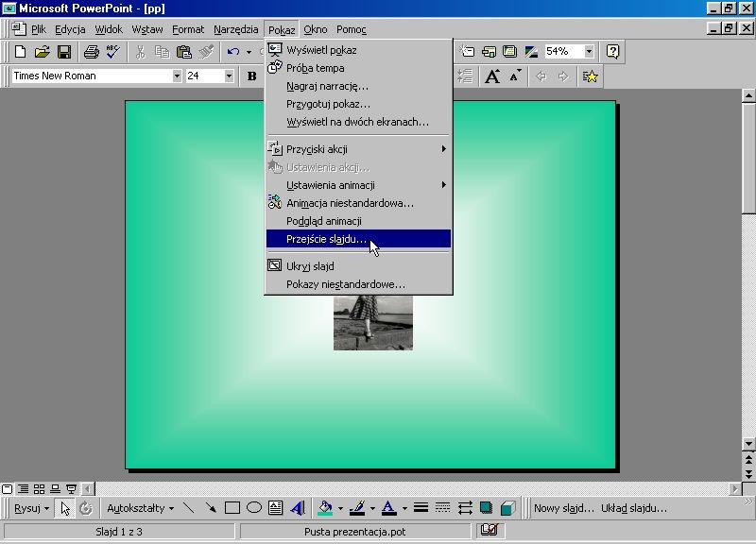Open a file using the folder icon
756x544 pixels.
point(42,52)
